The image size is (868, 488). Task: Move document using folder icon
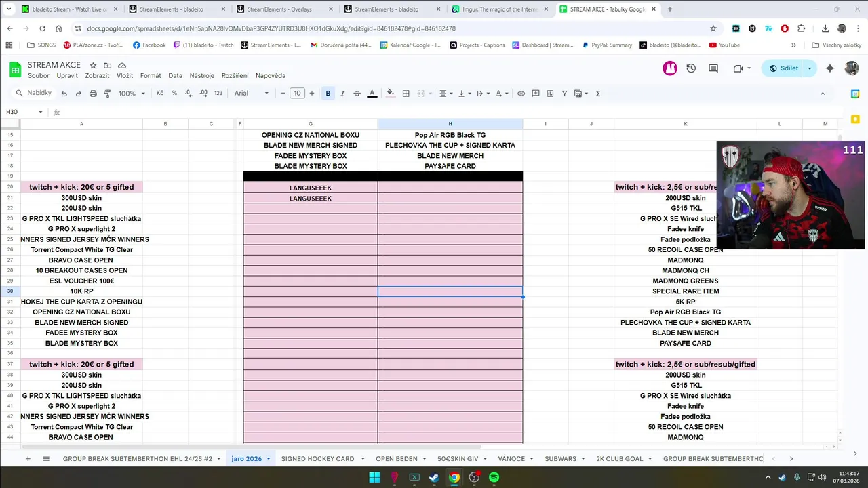coord(107,65)
